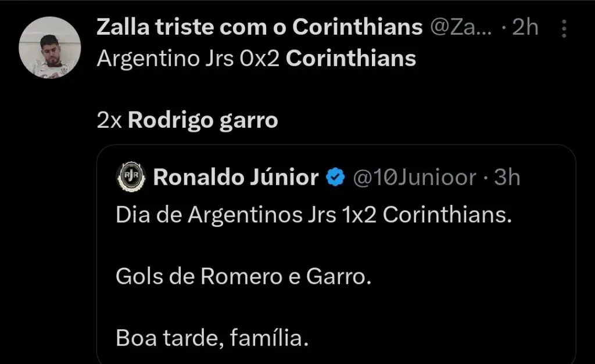The image size is (595, 364).
Task: Click the "2x" text before Rodrigo garro
Action: (109, 120)
